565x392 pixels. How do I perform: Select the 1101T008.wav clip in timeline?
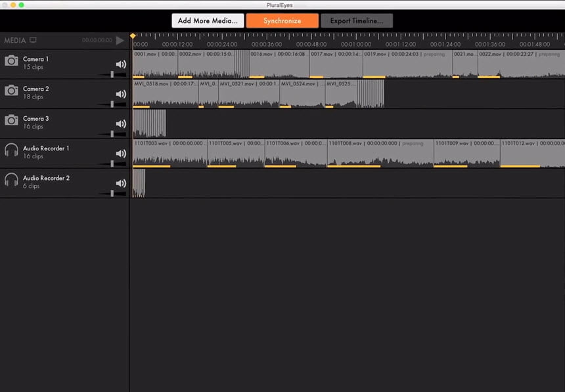(380, 154)
